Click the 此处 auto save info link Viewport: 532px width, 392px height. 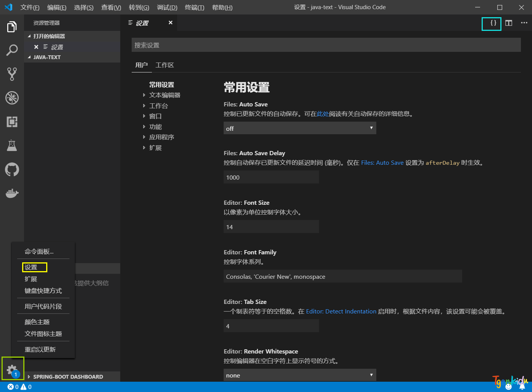[x=323, y=114]
